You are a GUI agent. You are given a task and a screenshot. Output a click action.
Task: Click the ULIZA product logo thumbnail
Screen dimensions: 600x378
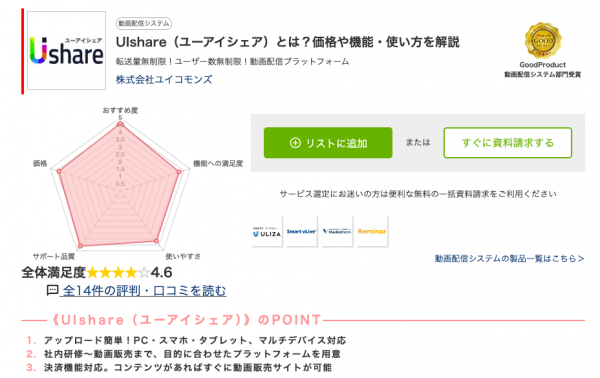(x=267, y=231)
